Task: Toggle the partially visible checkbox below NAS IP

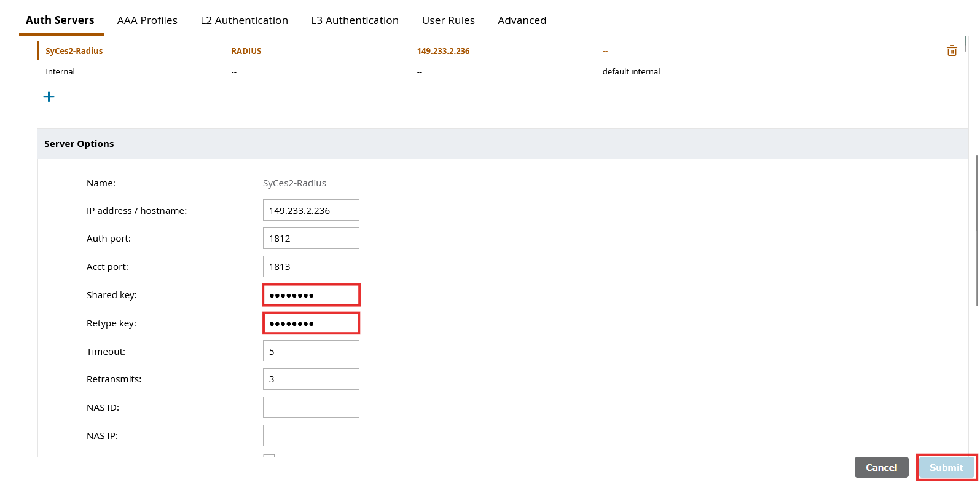Action: (x=269, y=457)
